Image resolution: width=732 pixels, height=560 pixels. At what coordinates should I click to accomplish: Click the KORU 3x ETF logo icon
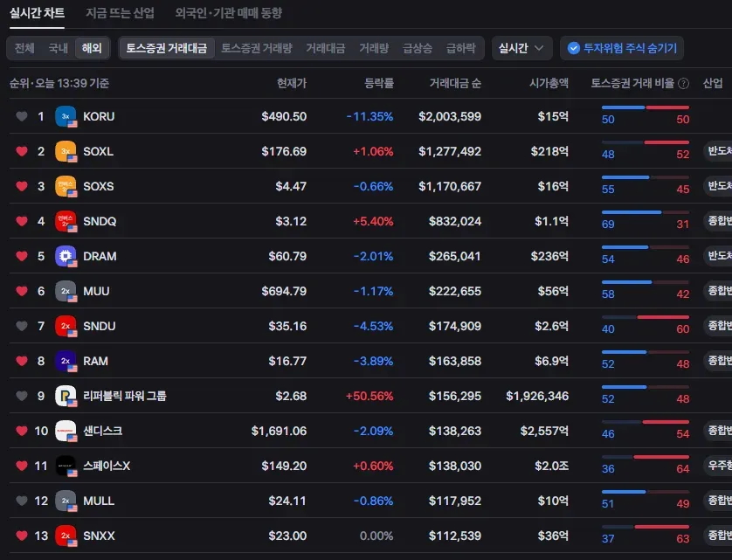point(66,116)
